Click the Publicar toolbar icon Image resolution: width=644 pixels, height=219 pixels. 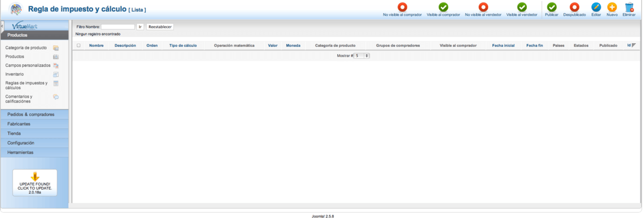(x=551, y=7)
